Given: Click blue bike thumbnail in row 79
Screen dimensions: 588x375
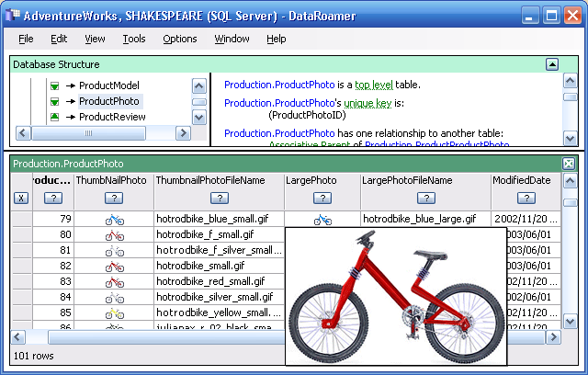Looking at the screenshot, I should click(114, 220).
